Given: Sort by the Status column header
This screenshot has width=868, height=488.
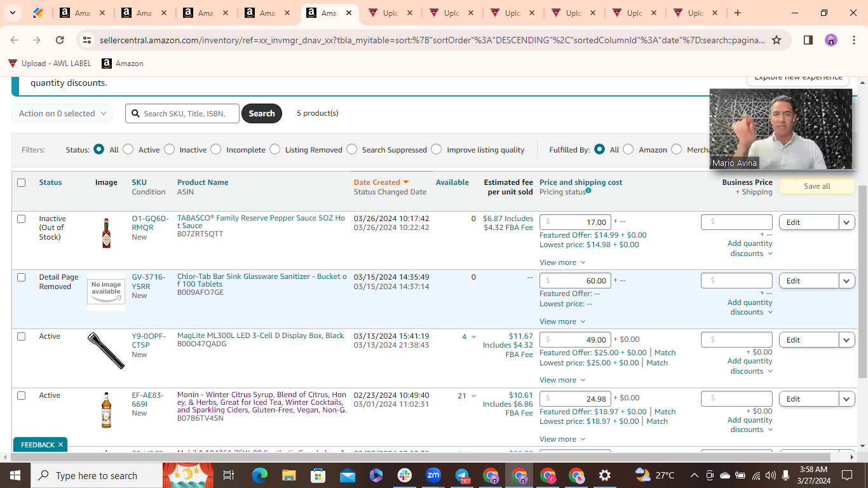Looking at the screenshot, I should click(x=50, y=182).
